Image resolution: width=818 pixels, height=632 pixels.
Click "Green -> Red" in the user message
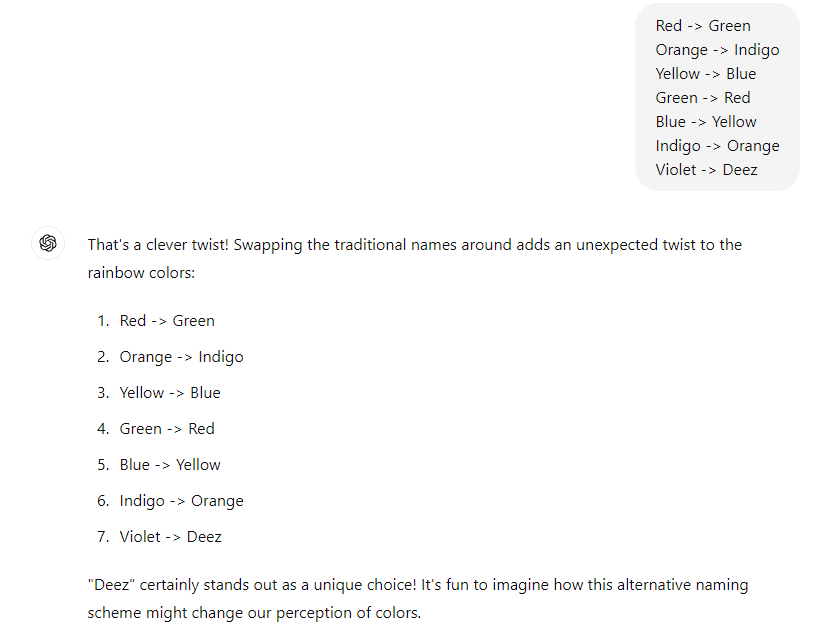click(703, 98)
